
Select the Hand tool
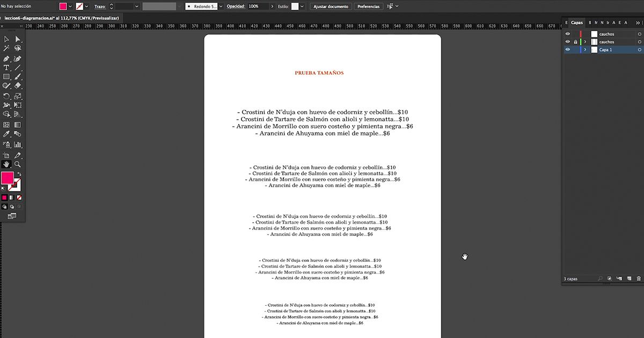(x=6, y=164)
